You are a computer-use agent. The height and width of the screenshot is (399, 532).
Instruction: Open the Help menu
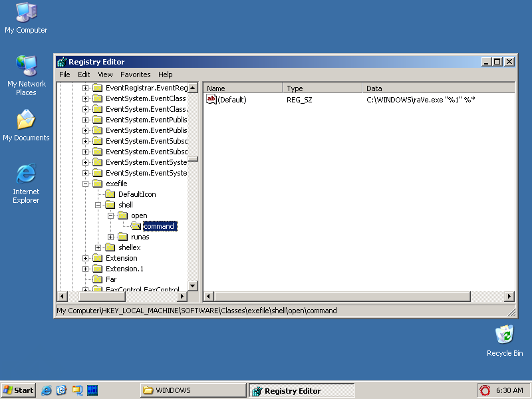pyautogui.click(x=165, y=74)
